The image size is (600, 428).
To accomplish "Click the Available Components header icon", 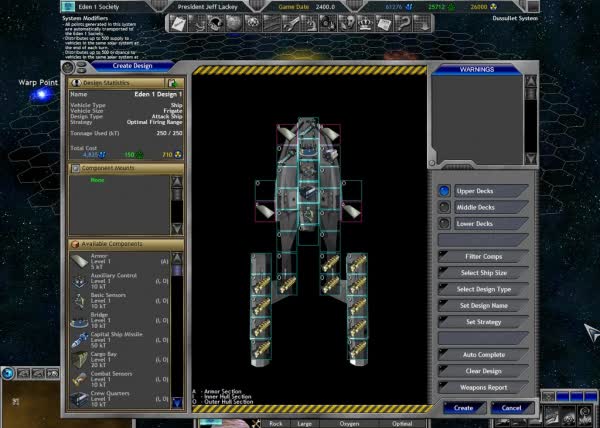I will [x=75, y=244].
